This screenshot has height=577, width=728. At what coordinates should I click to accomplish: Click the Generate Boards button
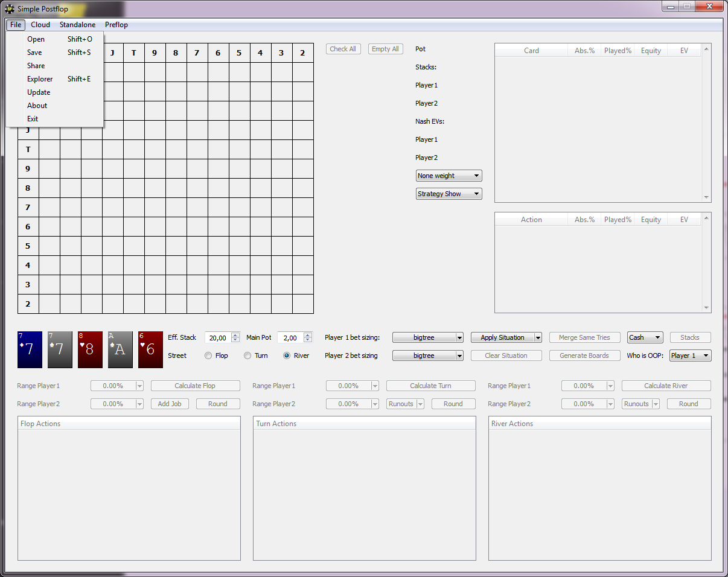(585, 355)
